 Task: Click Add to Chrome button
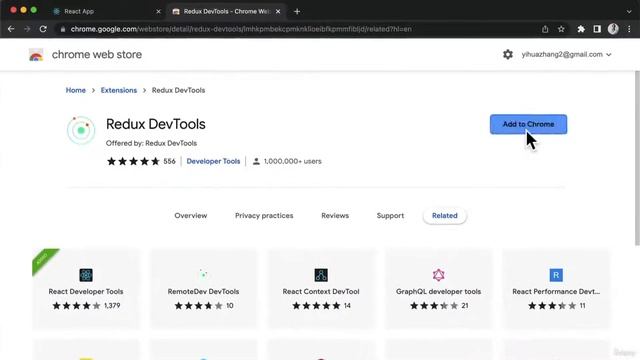pyautogui.click(x=528, y=124)
